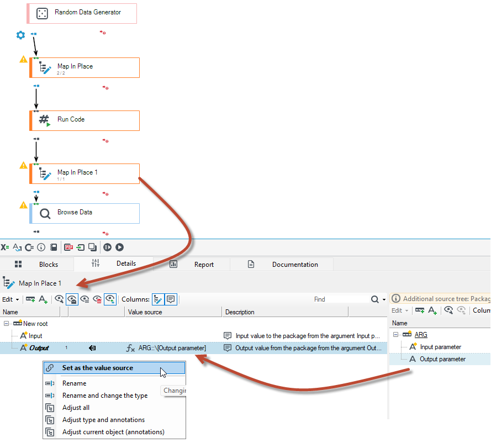Click the play run button icon

click(119, 247)
